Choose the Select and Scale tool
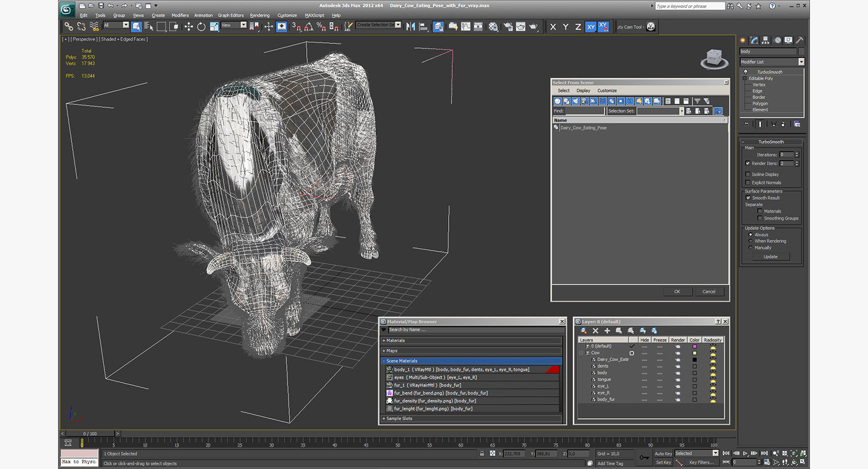This screenshot has width=868, height=469. [214, 26]
